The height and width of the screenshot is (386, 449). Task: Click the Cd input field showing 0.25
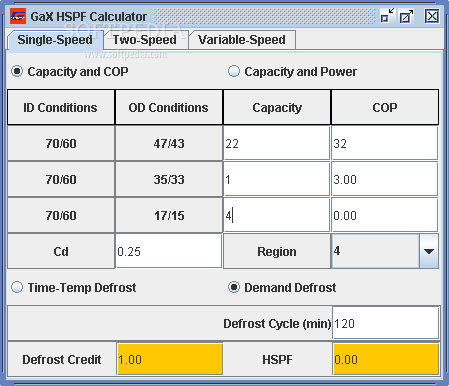(169, 251)
